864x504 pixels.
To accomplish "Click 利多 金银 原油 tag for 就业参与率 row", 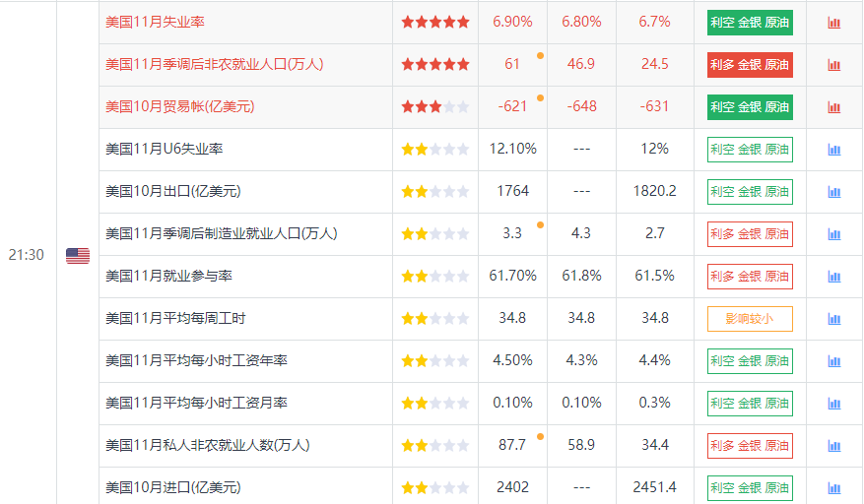I will (x=750, y=277).
